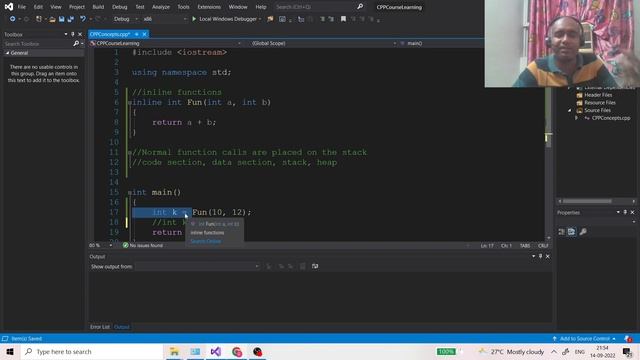Switch to the Output tab at bottom

click(x=122, y=327)
